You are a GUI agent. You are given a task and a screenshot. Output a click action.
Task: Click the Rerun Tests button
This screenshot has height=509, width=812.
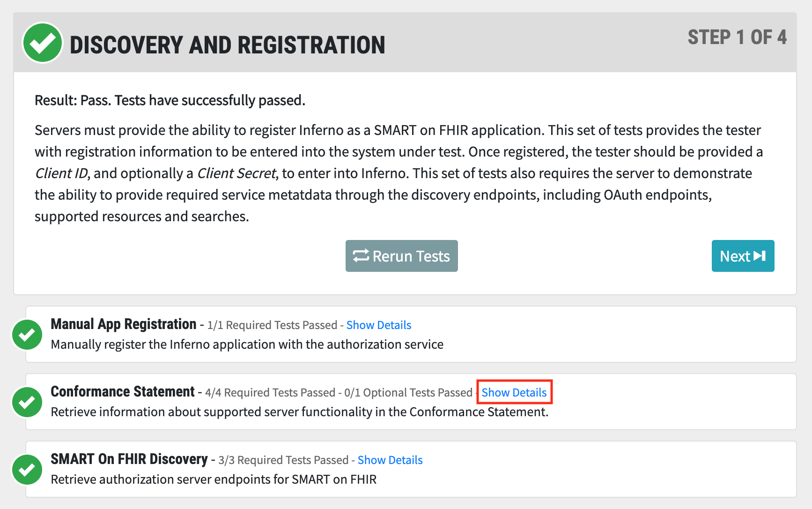pyautogui.click(x=401, y=256)
